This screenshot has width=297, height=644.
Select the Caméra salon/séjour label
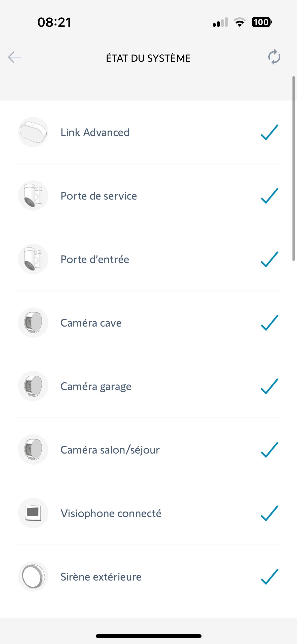tap(110, 450)
